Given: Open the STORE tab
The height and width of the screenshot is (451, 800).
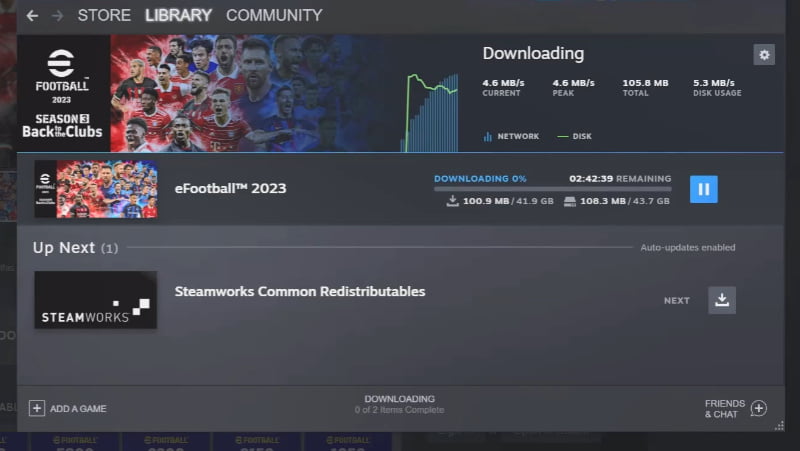Looking at the screenshot, I should (104, 15).
